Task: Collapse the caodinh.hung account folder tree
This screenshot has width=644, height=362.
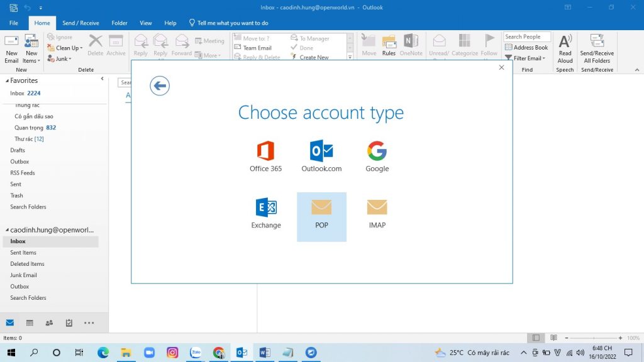Action: pyautogui.click(x=6, y=230)
